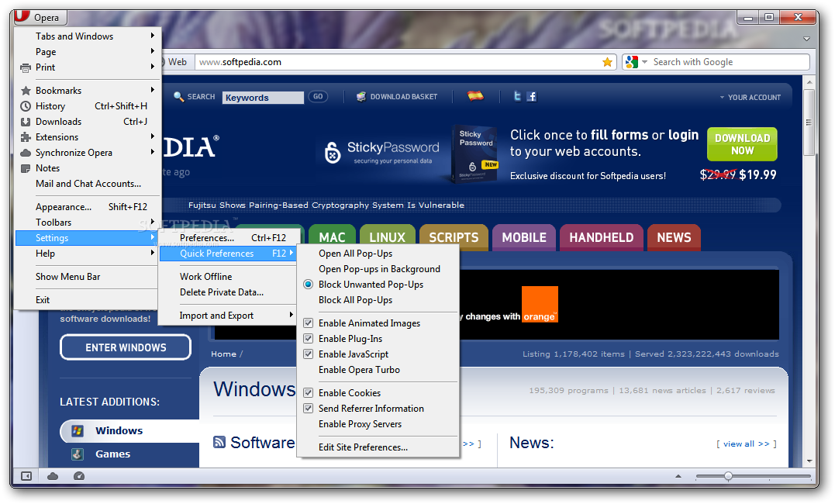Click the zoom arrow in status bar
Screen dimensions: 835x504
[678, 476]
